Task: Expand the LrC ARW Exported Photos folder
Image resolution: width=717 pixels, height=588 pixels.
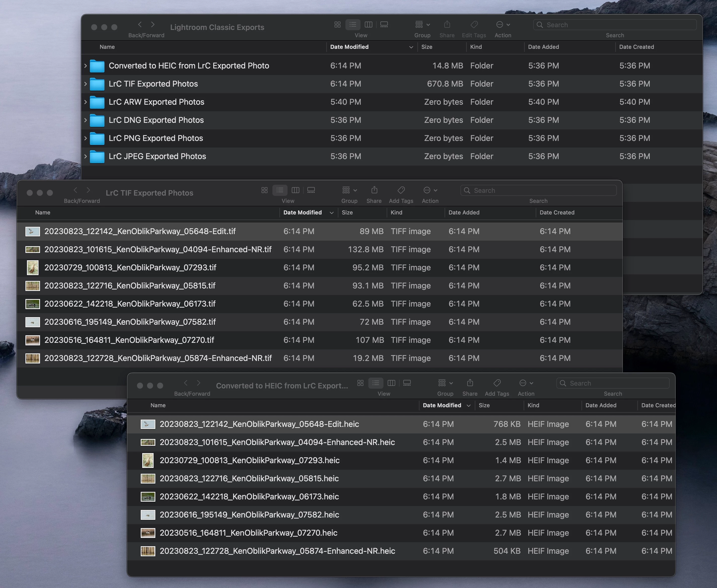Action: [85, 102]
